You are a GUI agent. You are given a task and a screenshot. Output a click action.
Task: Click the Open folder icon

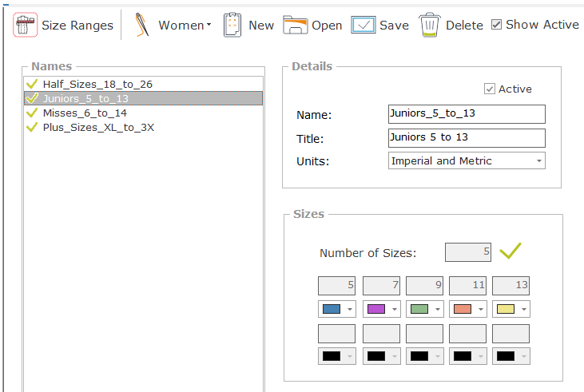tap(295, 26)
